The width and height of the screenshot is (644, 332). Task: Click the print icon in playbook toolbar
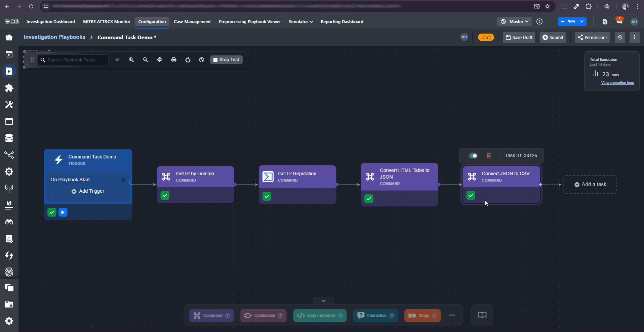(x=173, y=60)
